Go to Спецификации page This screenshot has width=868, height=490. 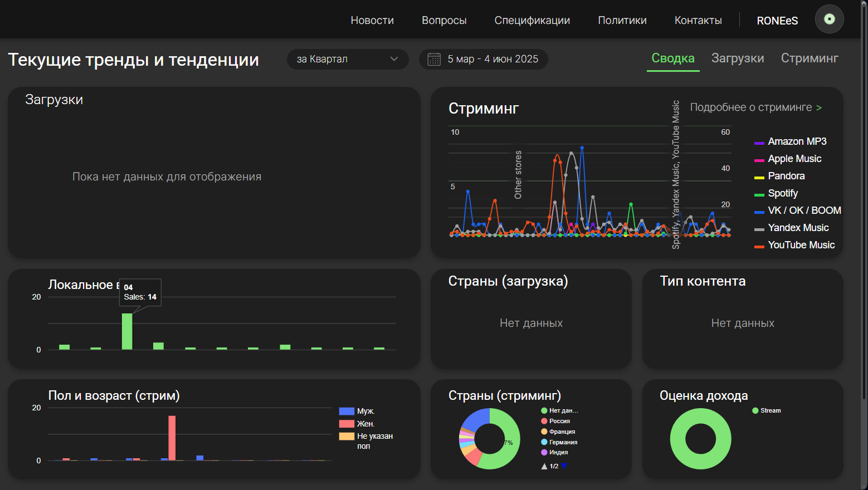click(x=532, y=20)
